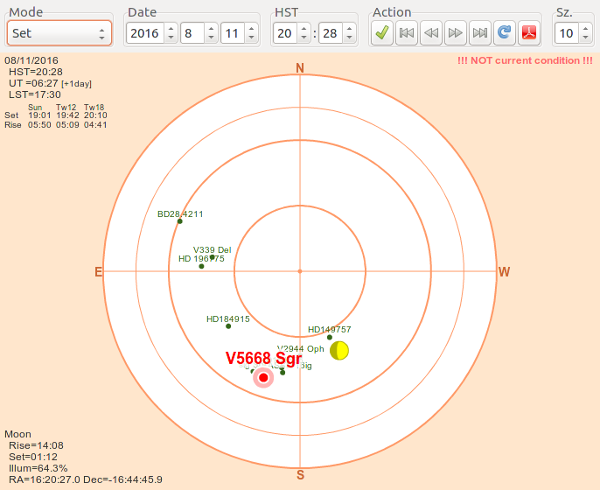This screenshot has height=490, width=600.
Task: Decrease Sz. value stepper down
Action: 585,38
